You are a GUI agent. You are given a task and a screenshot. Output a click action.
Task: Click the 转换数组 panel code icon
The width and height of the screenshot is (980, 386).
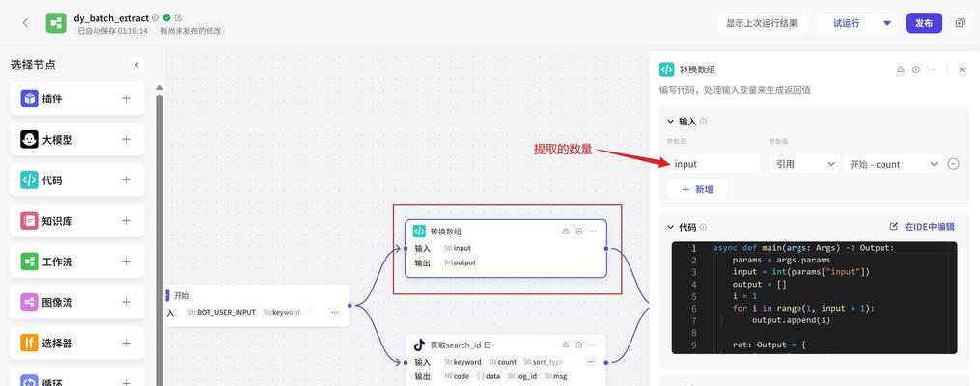(x=667, y=69)
